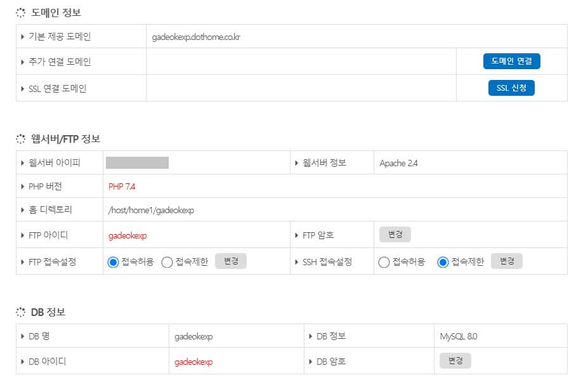Click the DB 암호 label
588x387 pixels.
pos(331,362)
